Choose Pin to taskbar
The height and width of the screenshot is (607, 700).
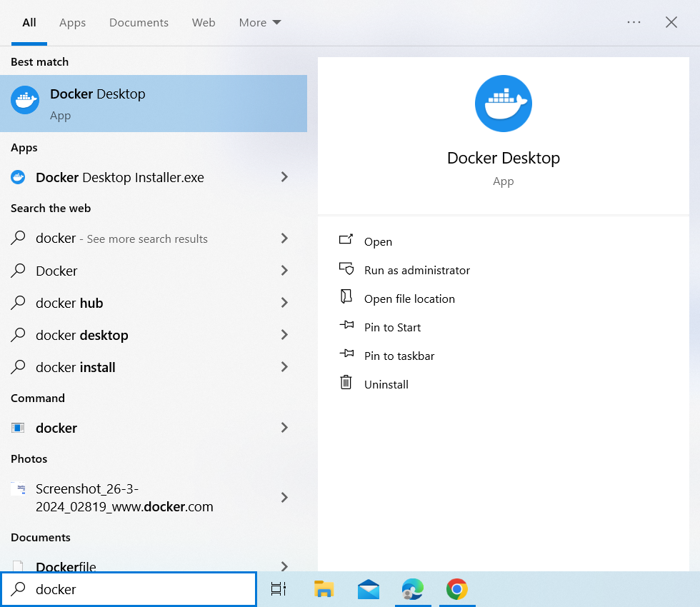coord(399,356)
